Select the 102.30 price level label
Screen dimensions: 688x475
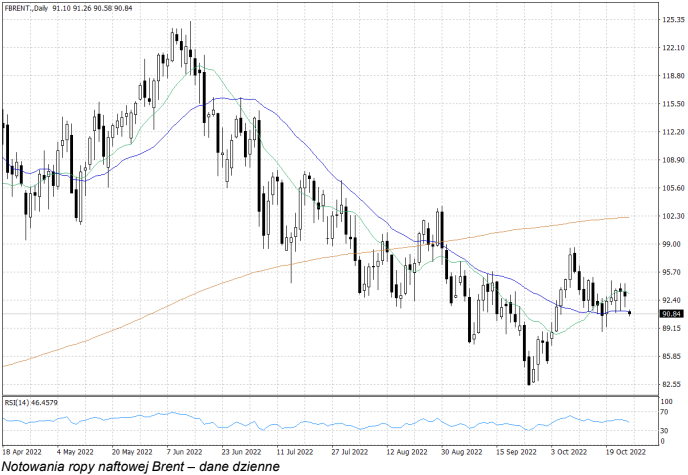671,216
